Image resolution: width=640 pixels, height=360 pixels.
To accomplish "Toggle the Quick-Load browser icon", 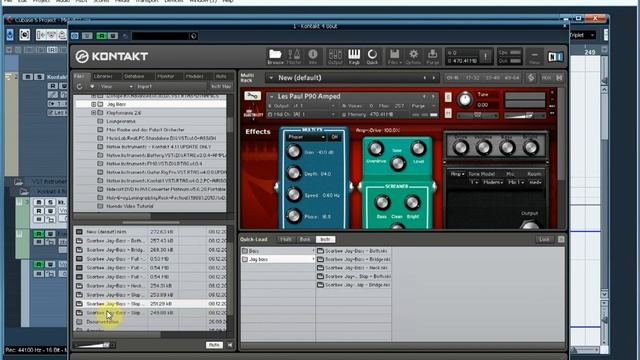I will [x=372, y=56].
